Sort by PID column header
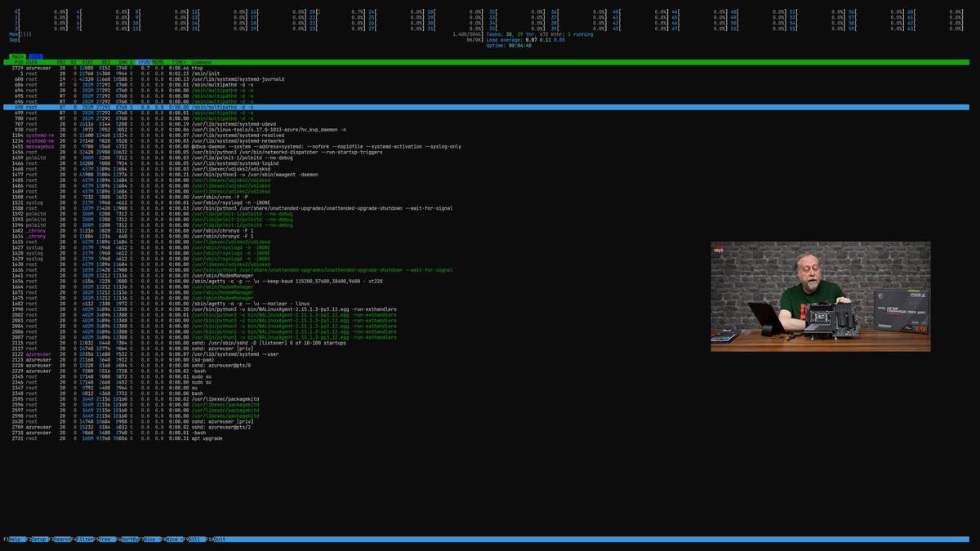This screenshot has height=551, width=980. coord(19,62)
